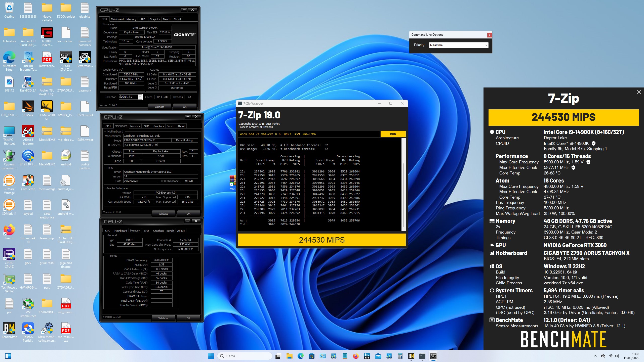Open TechPowerUp GPU-Z desktop icon

[9, 283]
